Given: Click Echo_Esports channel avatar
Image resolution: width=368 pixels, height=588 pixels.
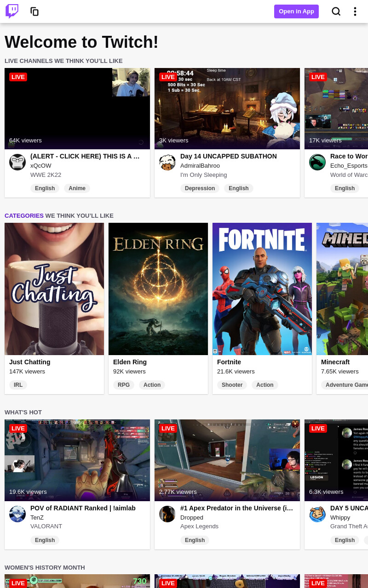Looking at the screenshot, I should (317, 162).
